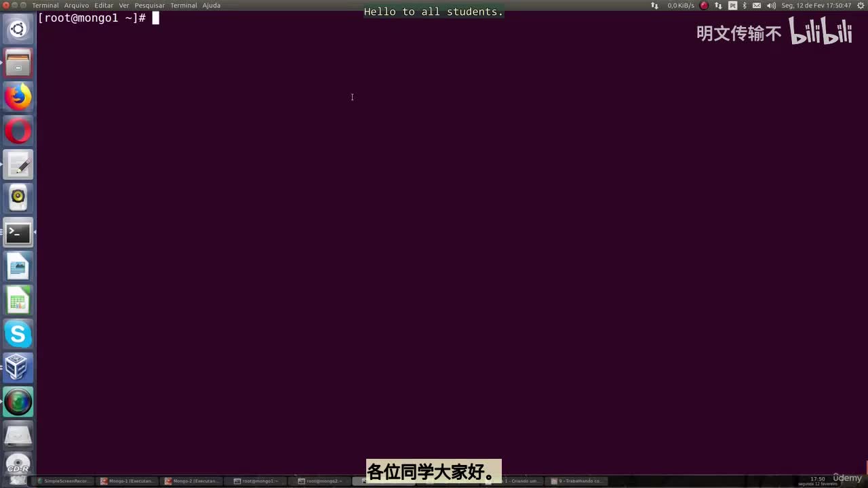Open the CD-R disc dock icon
The width and height of the screenshot is (868, 488).
tap(18, 465)
